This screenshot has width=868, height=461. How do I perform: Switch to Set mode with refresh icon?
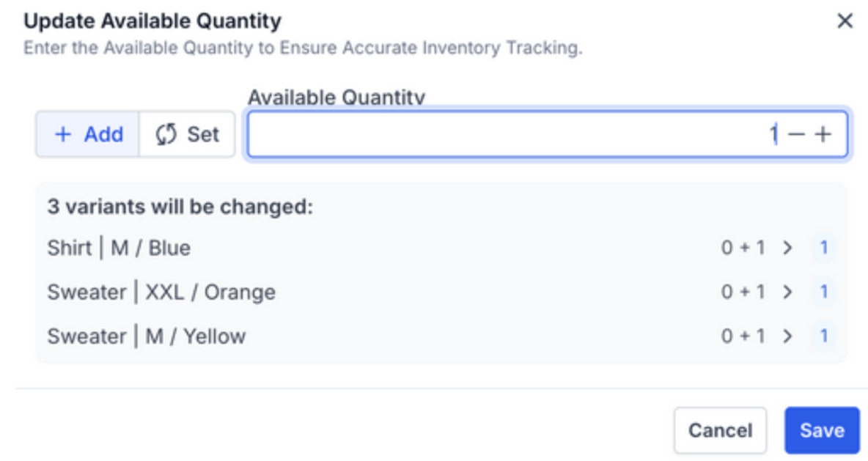[187, 135]
